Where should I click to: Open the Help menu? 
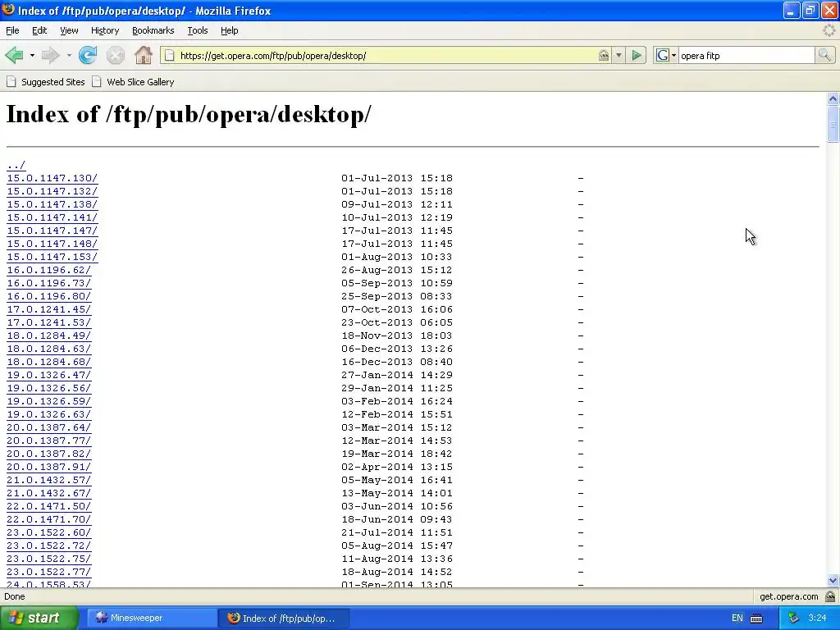click(230, 30)
